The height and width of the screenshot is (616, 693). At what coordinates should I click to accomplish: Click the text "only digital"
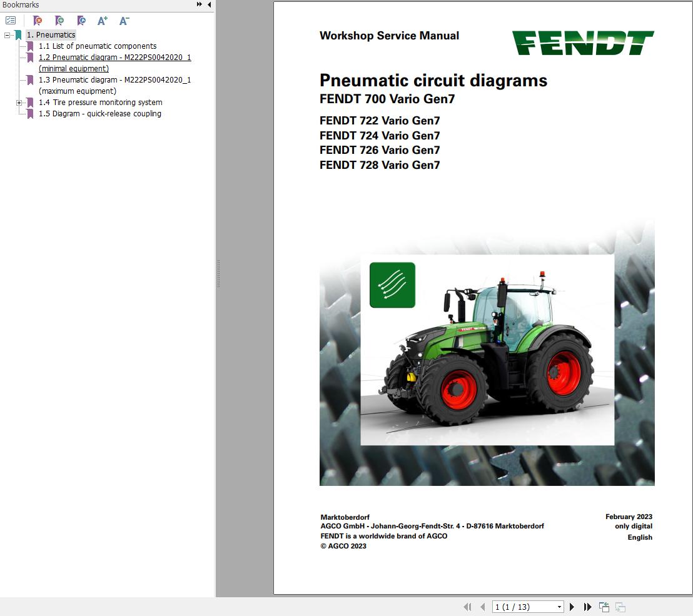point(634,526)
